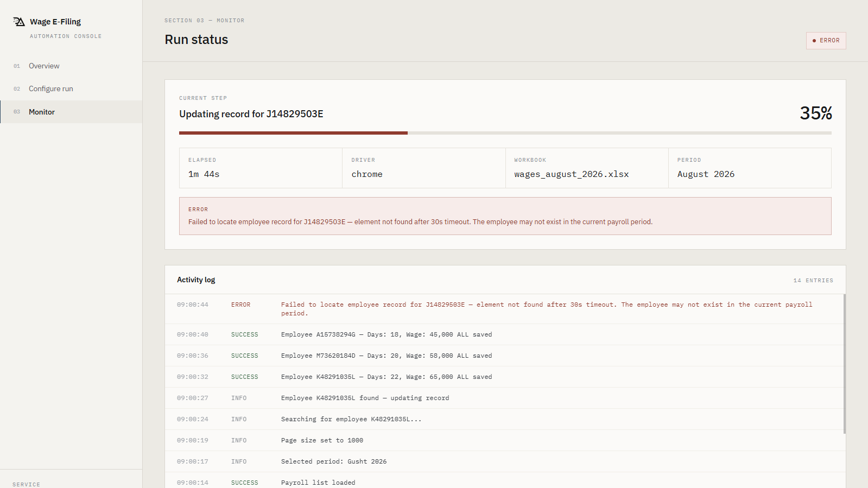Screen dimensions: 868x488
Task: Click the '14 ENTRIES' counter
Action: [813, 281]
